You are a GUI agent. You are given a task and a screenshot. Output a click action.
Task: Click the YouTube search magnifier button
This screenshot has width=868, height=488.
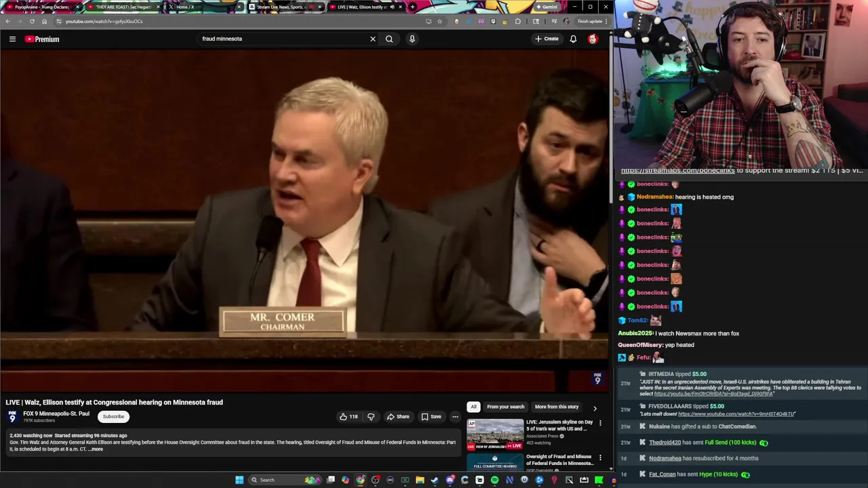(389, 39)
